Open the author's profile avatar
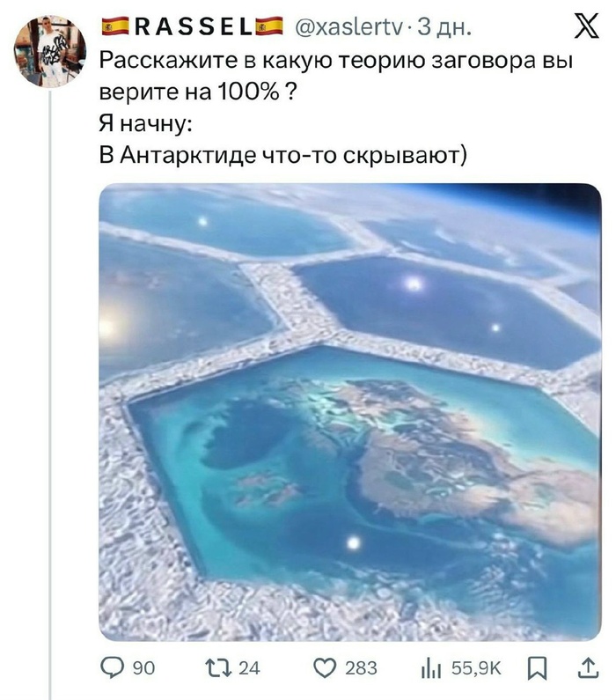 coord(49,51)
